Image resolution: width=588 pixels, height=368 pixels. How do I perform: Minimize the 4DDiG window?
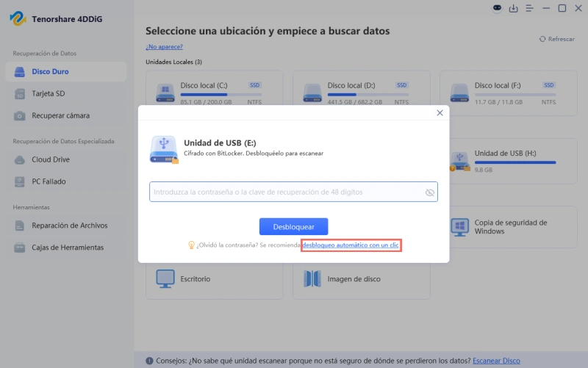(546, 8)
